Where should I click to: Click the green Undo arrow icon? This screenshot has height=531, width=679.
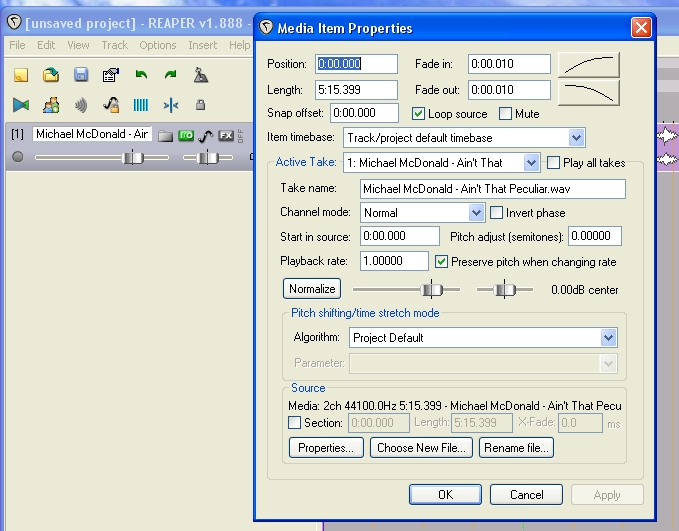click(141, 75)
